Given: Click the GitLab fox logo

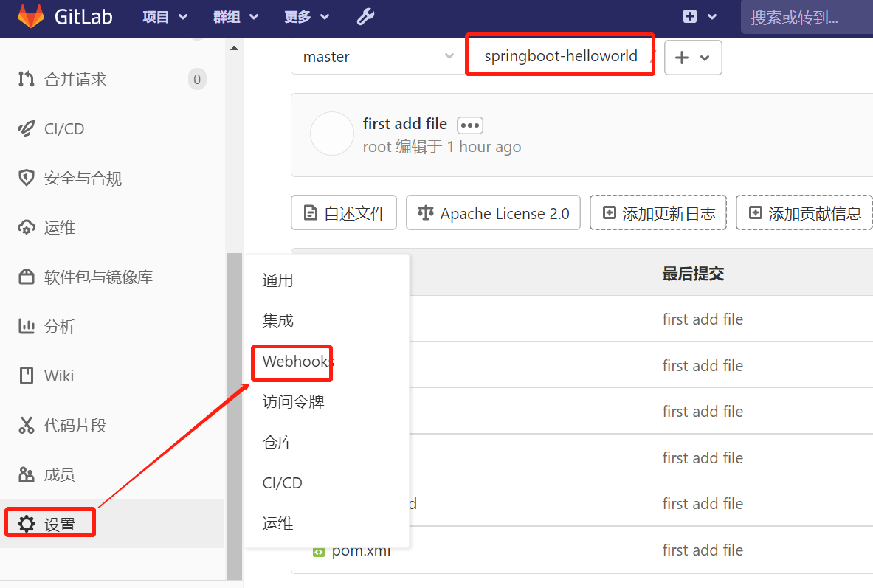Looking at the screenshot, I should pos(30,17).
